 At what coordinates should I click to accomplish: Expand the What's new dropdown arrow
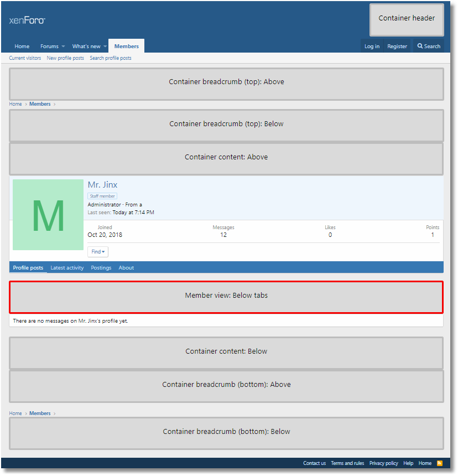coord(105,46)
